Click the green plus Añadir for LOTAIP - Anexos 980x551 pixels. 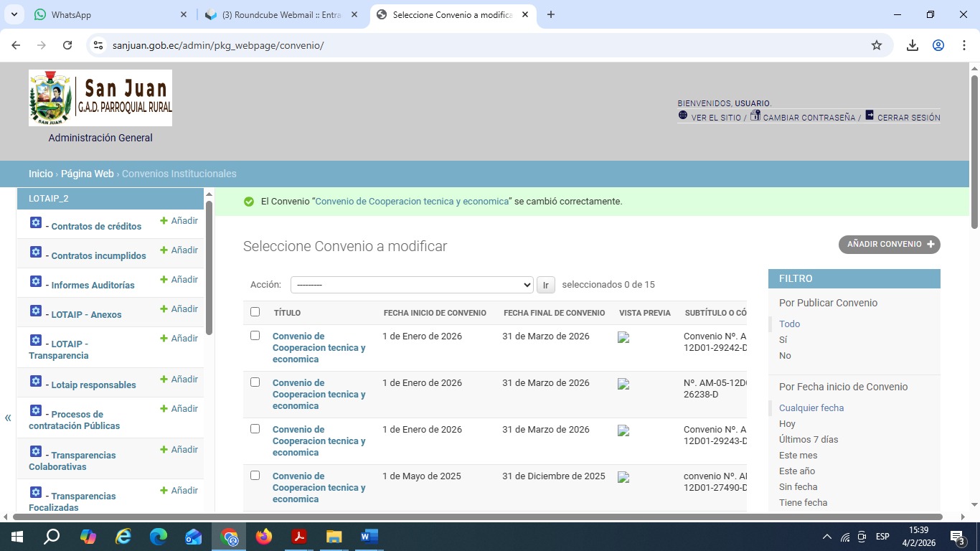pyautogui.click(x=179, y=309)
